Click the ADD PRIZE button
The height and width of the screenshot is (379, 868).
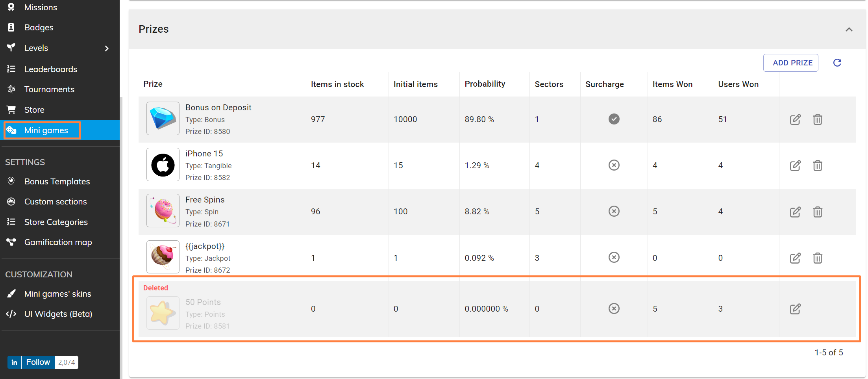[x=792, y=63]
